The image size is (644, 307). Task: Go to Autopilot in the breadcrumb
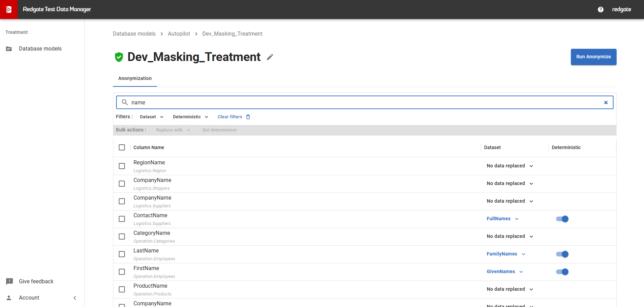pyautogui.click(x=179, y=34)
